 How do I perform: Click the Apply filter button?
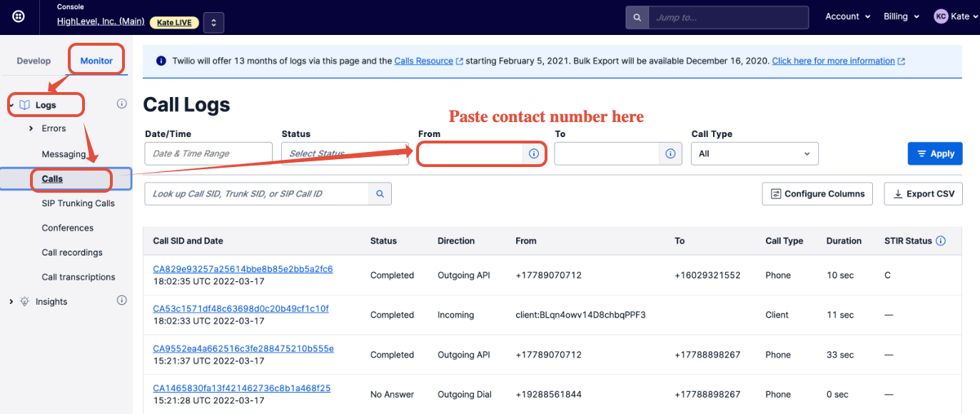(x=935, y=153)
